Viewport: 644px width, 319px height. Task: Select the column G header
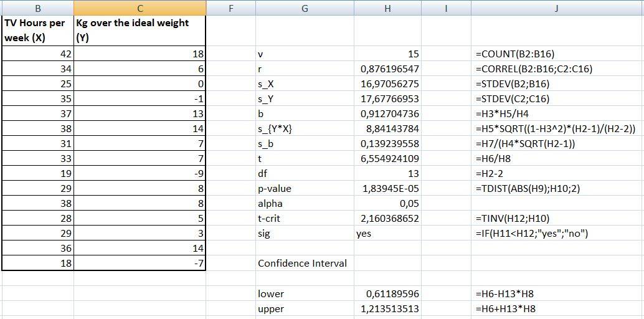click(305, 8)
